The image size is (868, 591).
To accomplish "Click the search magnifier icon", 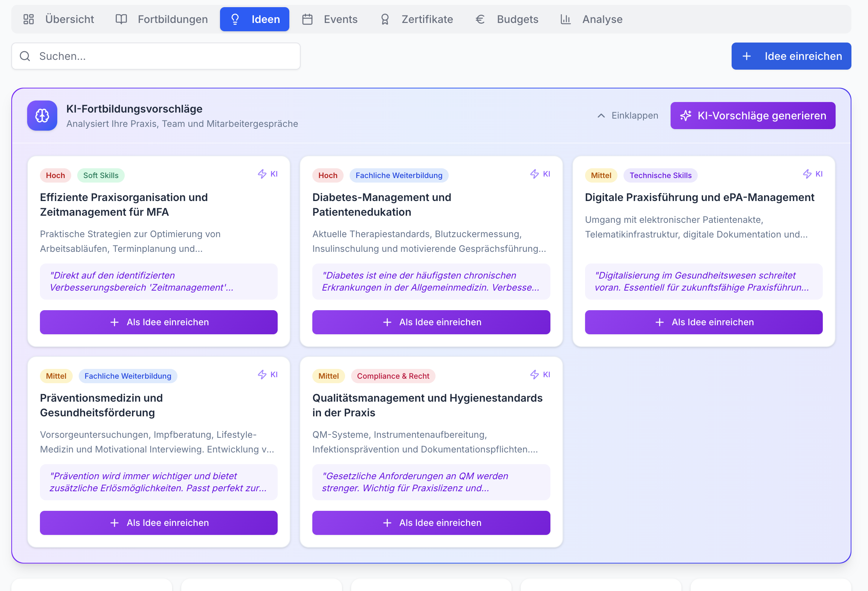I will pos(25,56).
